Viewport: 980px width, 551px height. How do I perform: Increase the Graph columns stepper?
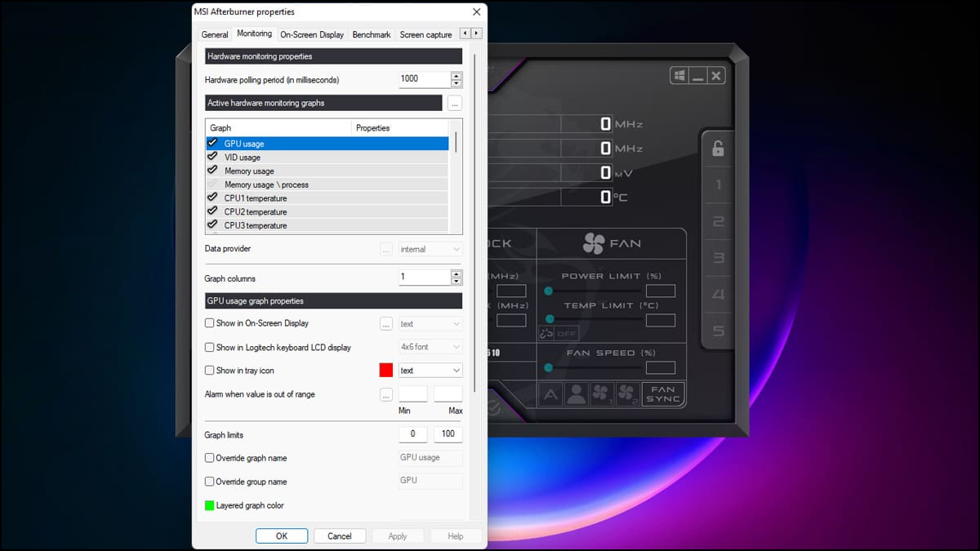(x=457, y=273)
